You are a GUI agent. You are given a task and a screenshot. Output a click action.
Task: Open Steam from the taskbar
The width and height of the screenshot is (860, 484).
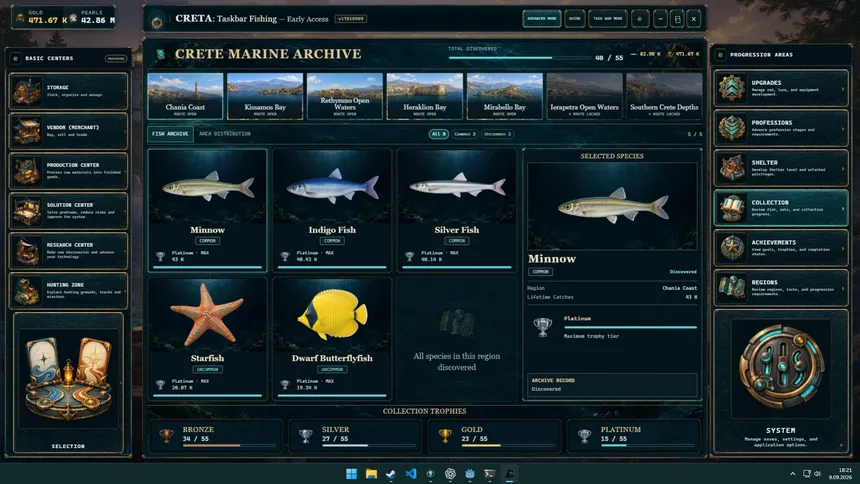pyautogui.click(x=391, y=474)
